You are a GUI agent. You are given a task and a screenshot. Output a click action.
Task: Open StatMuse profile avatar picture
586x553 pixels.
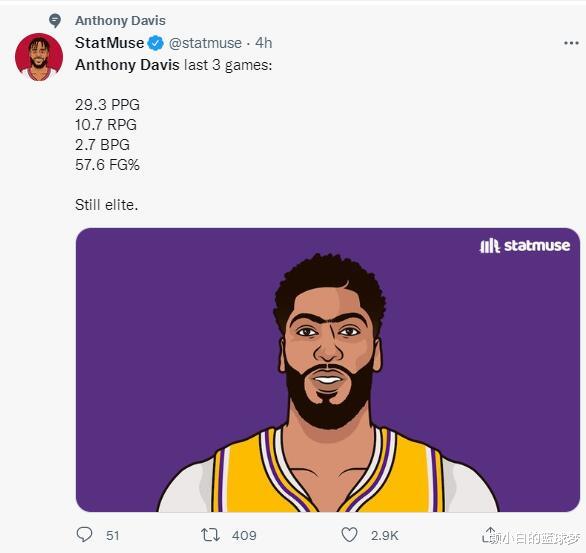(39, 57)
